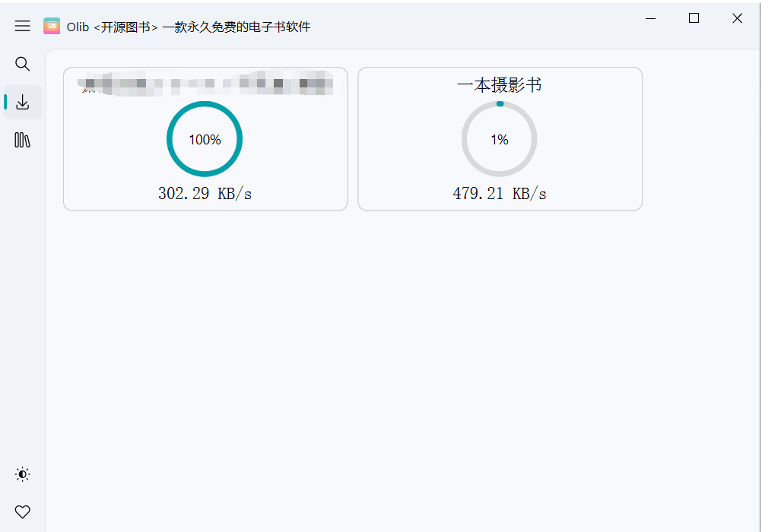Screen dimensions: 762x532
Task: Switch to the downloads page icon
Action: click(23, 102)
